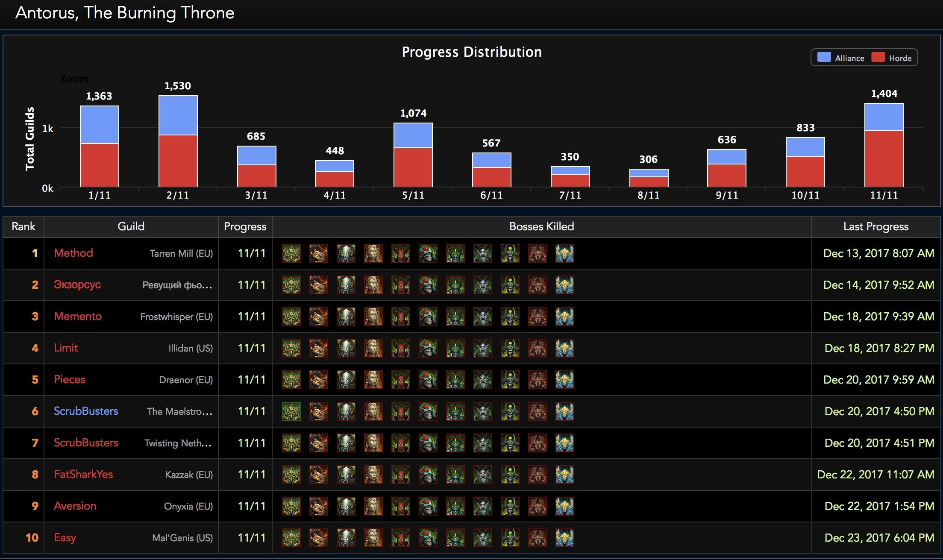Click the 2/11 bar's blue Alliance segment
The width and height of the screenshot is (943, 560).
click(178, 115)
